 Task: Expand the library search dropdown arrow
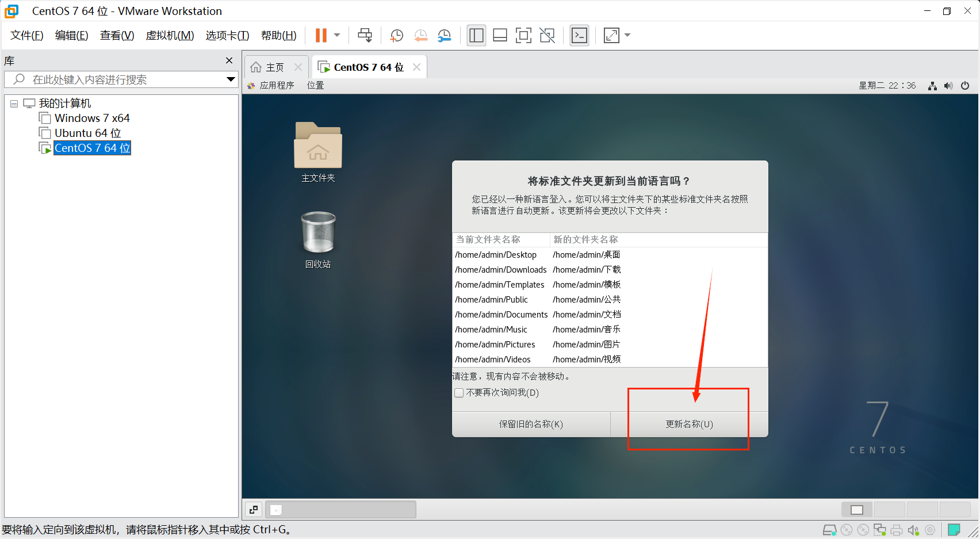point(231,79)
